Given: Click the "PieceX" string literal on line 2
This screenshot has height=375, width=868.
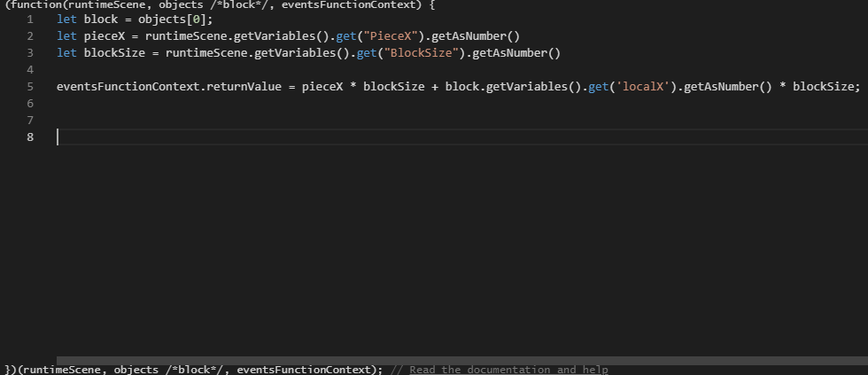Looking at the screenshot, I should pyautogui.click(x=391, y=36).
